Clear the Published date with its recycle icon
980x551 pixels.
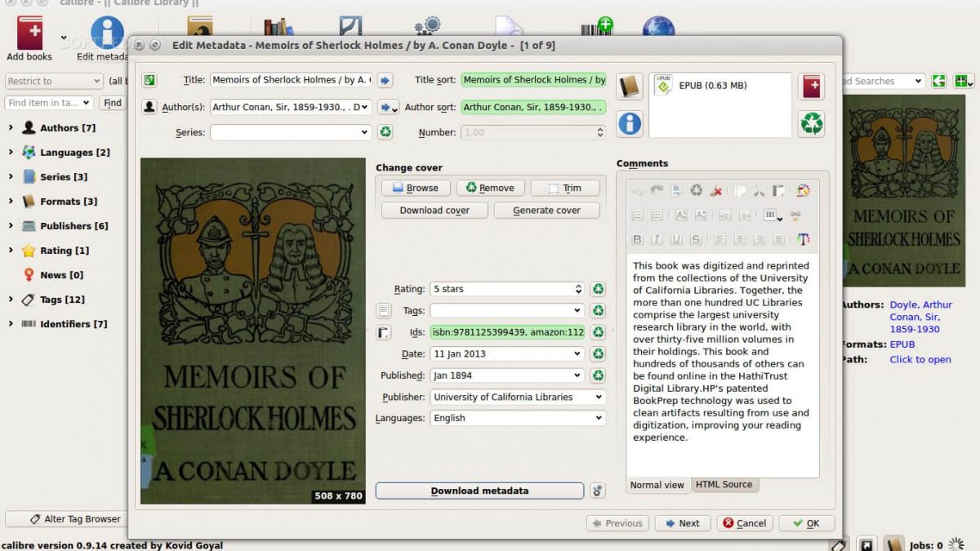click(x=599, y=375)
